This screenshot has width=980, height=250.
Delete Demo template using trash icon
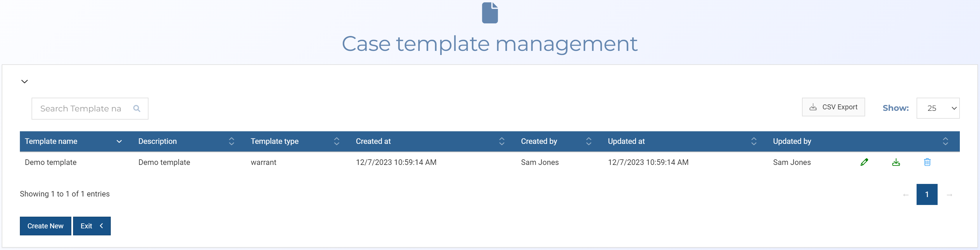pos(927,162)
